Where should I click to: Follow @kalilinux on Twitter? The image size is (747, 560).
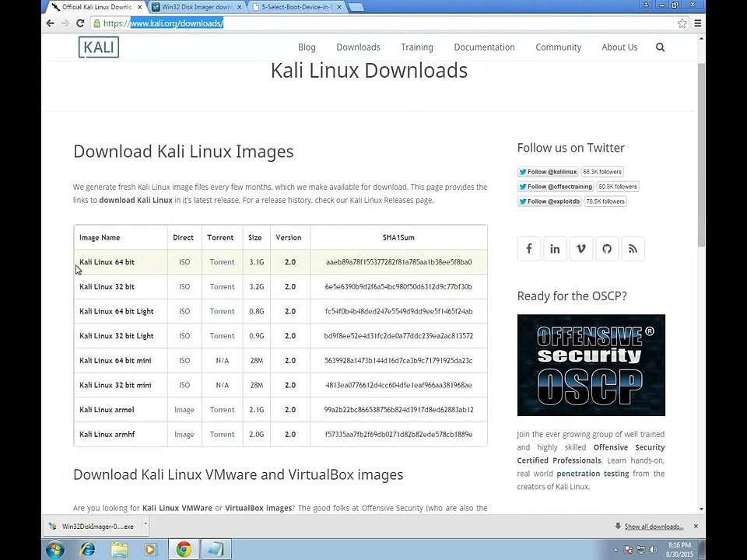548,172
